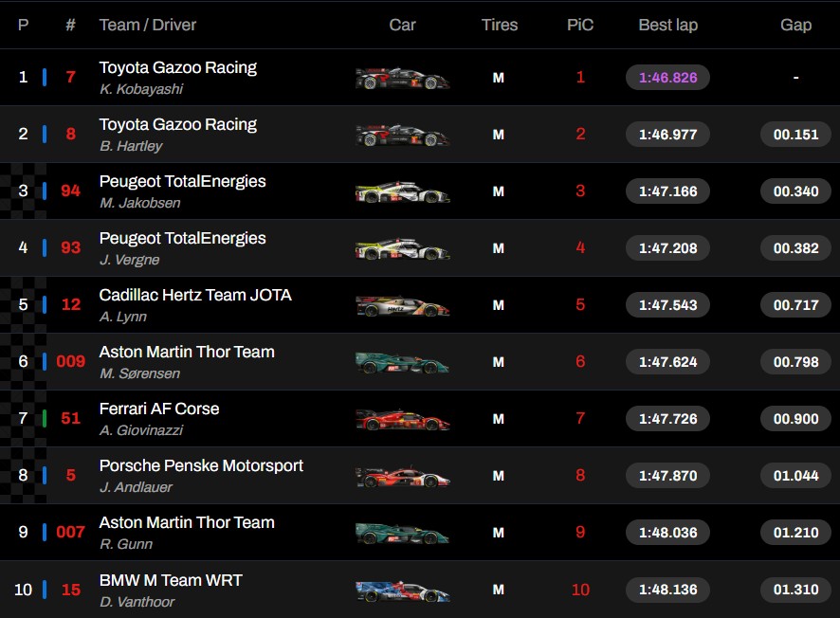The height and width of the screenshot is (618, 840).
Task: Select driver K. Kobayashi
Action: pyautogui.click(x=141, y=89)
